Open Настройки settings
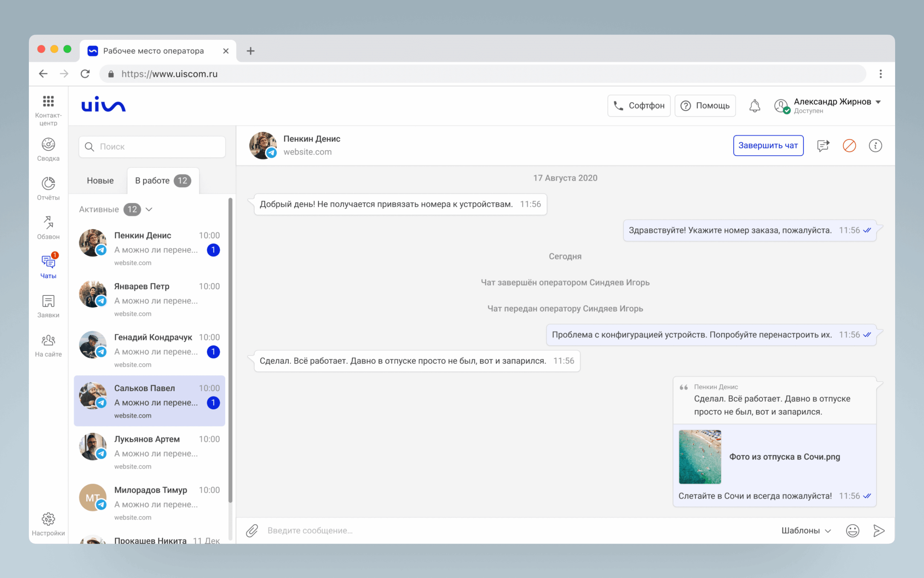 tap(48, 524)
